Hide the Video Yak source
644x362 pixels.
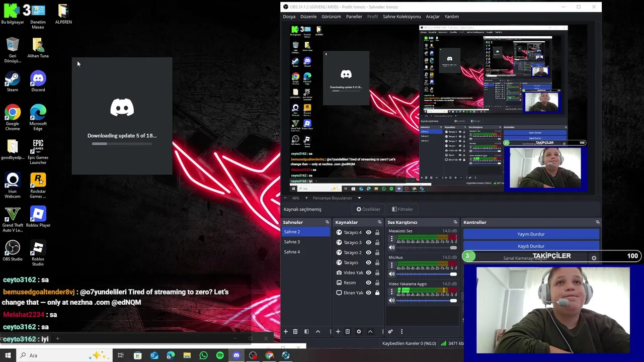369,273
